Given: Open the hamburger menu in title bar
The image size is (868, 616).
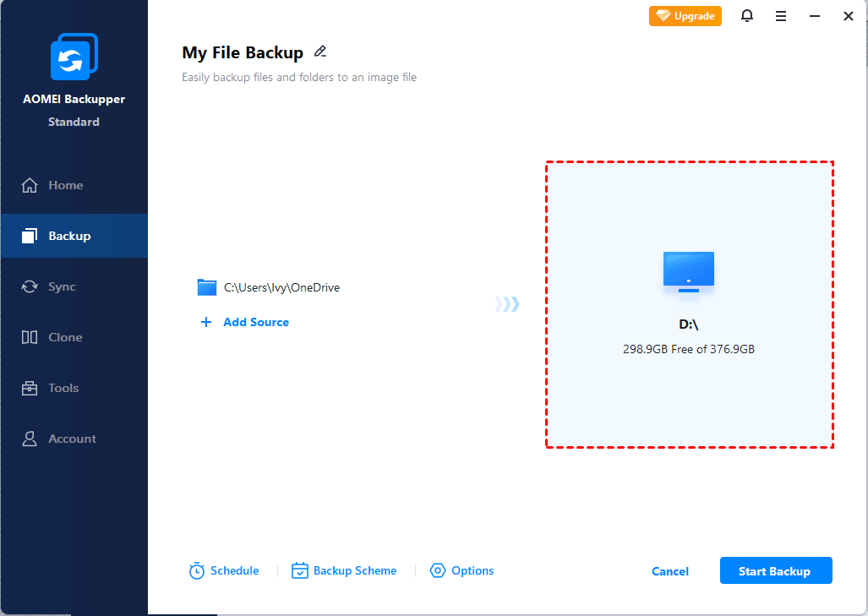Looking at the screenshot, I should tap(781, 16).
